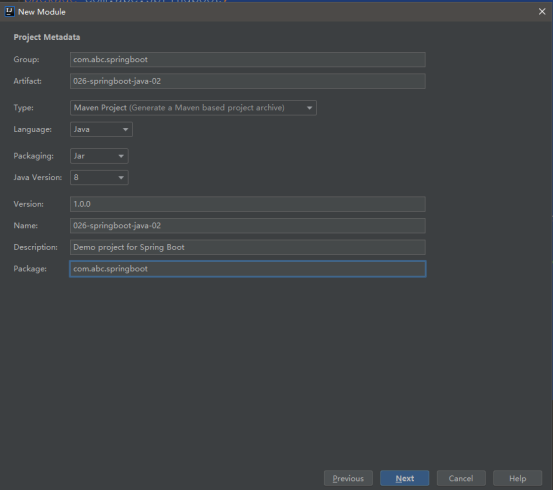Click the IntelliJ IDEA logo icon in title bar
Image resolution: width=553 pixels, height=490 pixels.
[9, 12]
